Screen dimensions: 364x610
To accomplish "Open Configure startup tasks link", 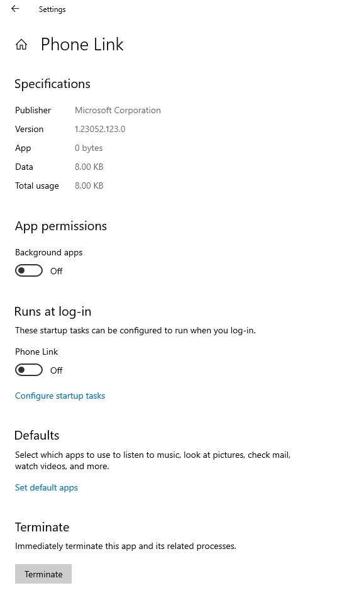I will tap(60, 396).
